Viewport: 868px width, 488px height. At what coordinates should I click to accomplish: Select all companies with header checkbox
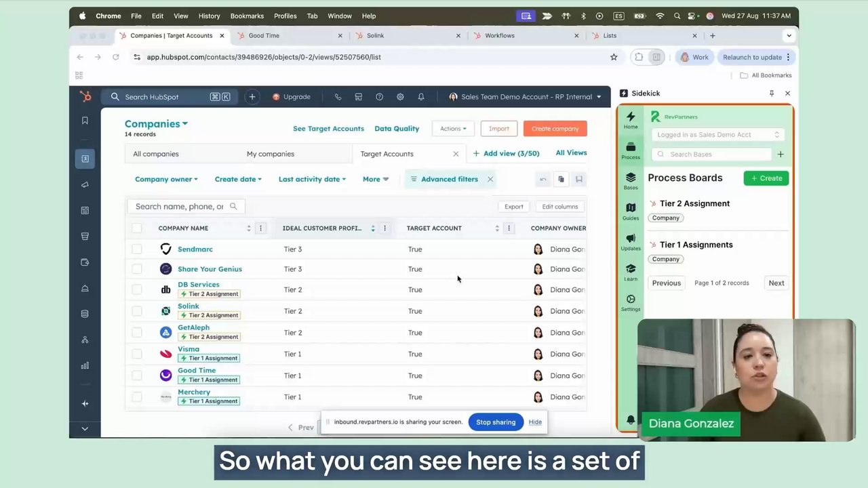[137, 228]
